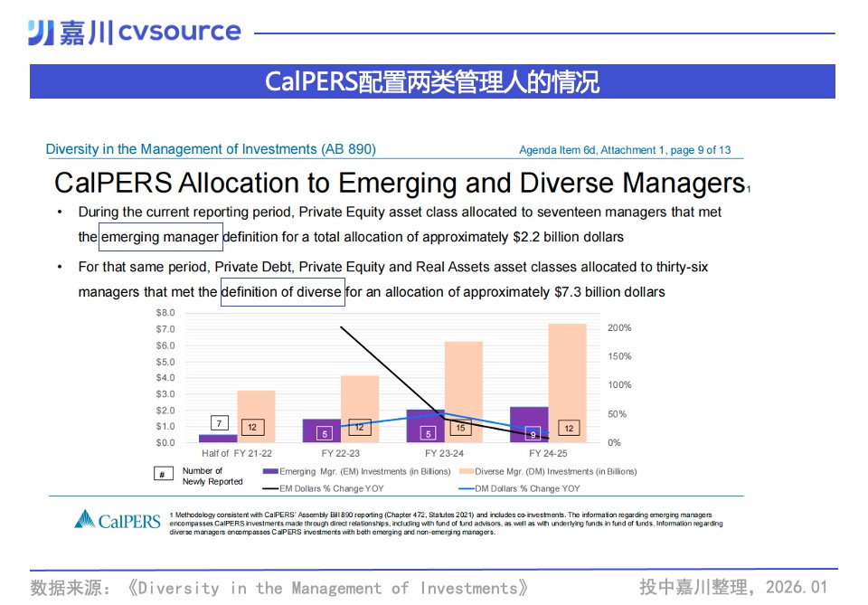Screen dimensions: 868x605
Task: Click the boxed 'definition of diverse' text
Action: [282, 292]
